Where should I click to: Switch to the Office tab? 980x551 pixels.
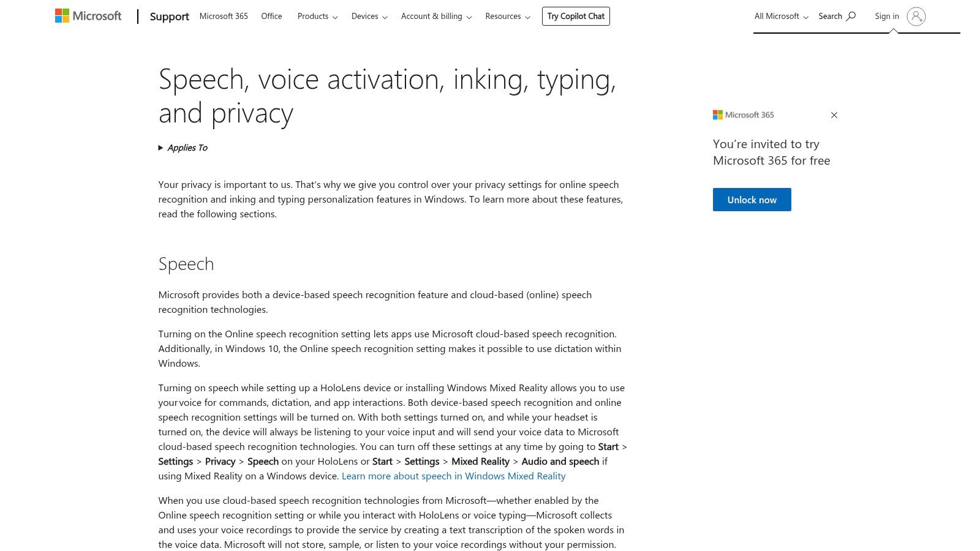(x=271, y=16)
